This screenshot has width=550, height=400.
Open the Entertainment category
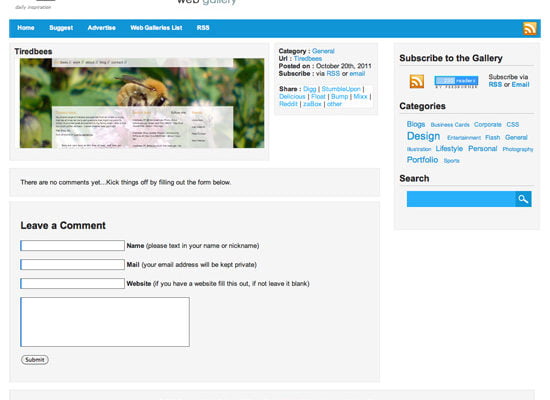[464, 138]
